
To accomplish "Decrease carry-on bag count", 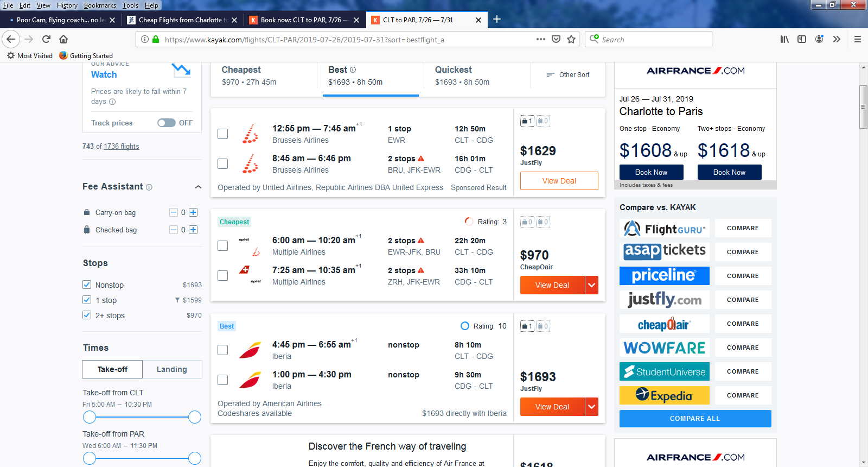I will [x=174, y=212].
